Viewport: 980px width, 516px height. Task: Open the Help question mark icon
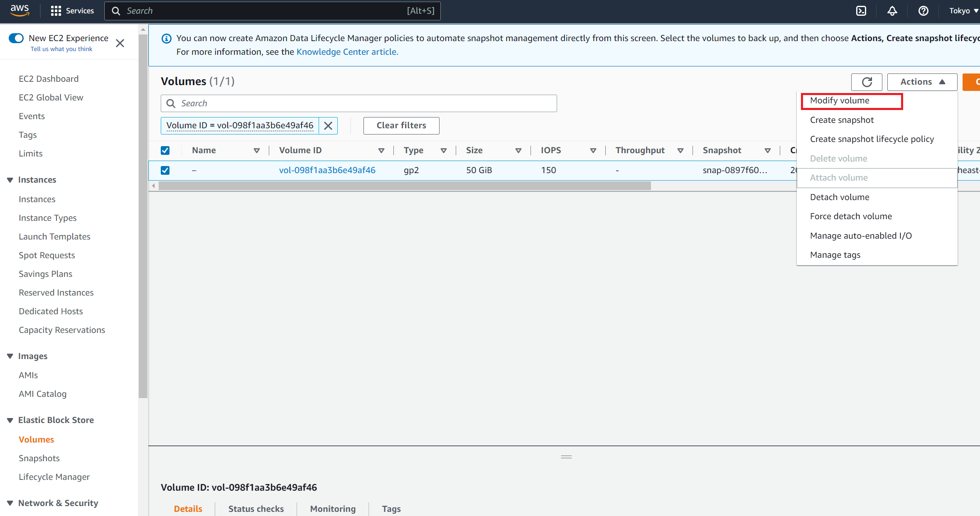923,11
